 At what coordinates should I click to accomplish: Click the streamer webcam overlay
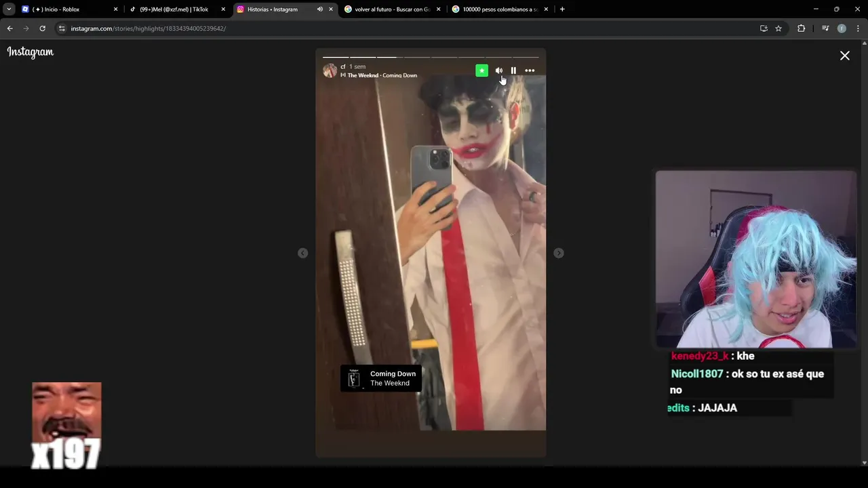pos(756,259)
